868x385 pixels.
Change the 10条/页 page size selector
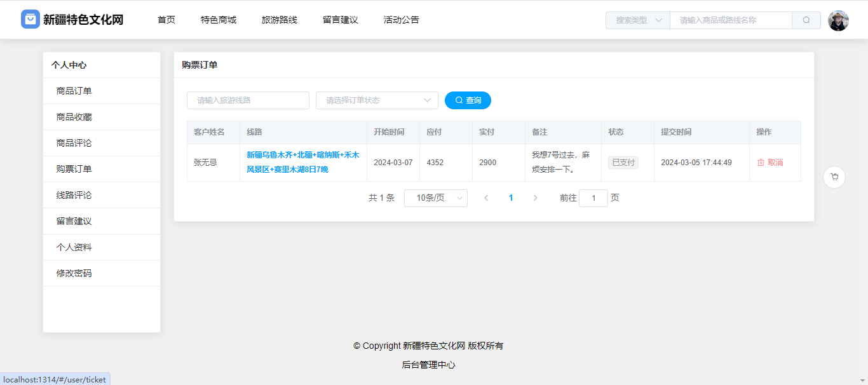point(435,198)
